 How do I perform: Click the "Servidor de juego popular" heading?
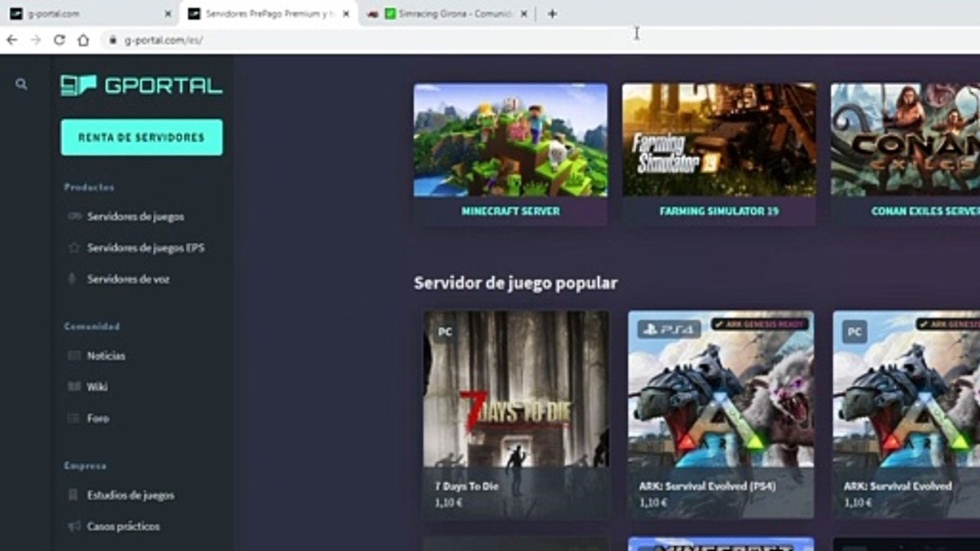pos(516,283)
